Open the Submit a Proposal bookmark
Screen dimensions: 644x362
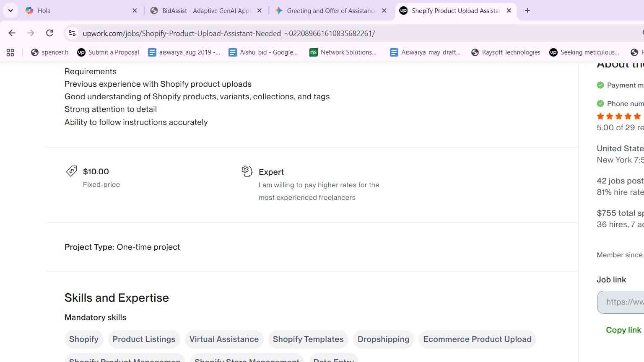108,52
